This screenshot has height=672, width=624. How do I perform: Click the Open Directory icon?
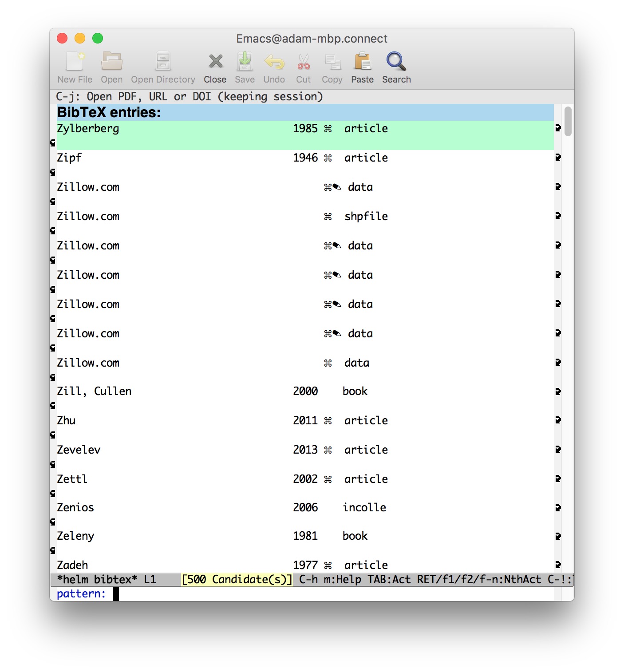click(162, 66)
